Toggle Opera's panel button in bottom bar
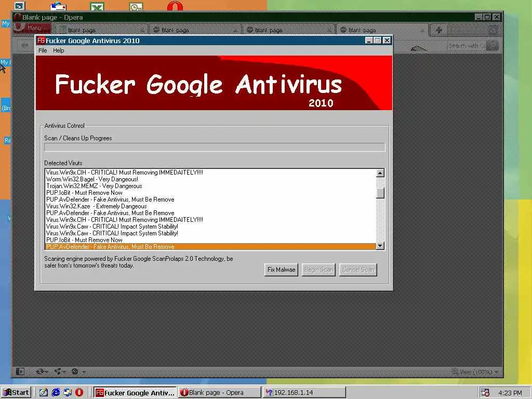This screenshot has height=399, width=532. [20, 371]
